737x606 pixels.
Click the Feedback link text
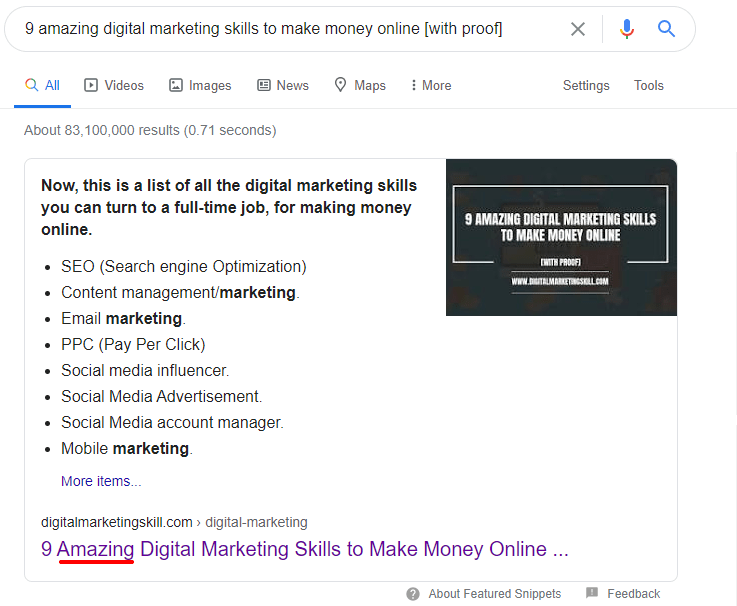coord(633,594)
